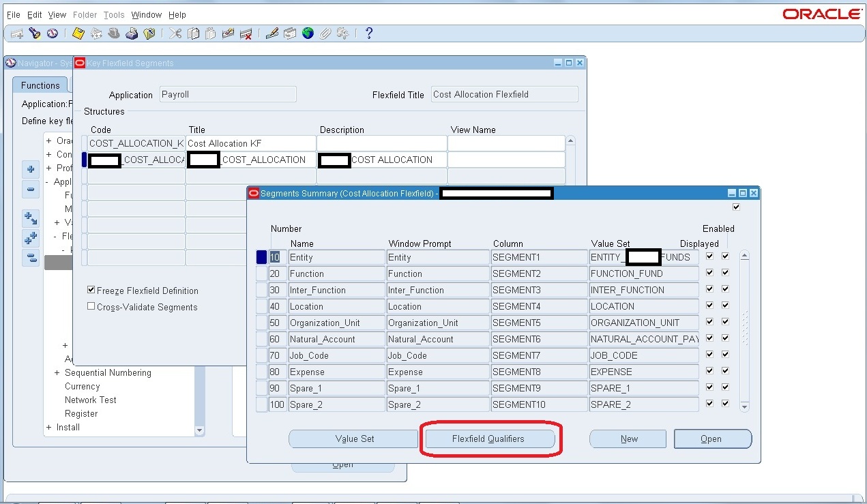Open Attachments via the paperclip icon
The image size is (867, 504).
click(324, 33)
